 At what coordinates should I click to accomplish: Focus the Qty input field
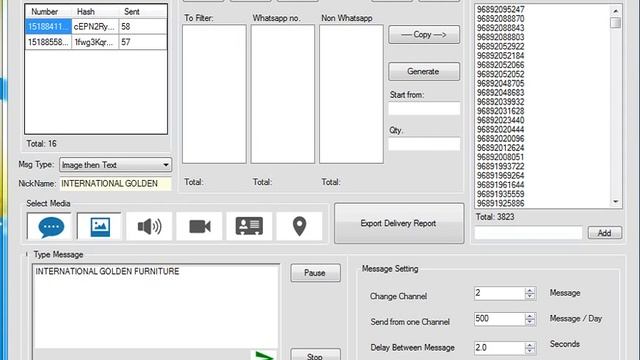[424, 144]
